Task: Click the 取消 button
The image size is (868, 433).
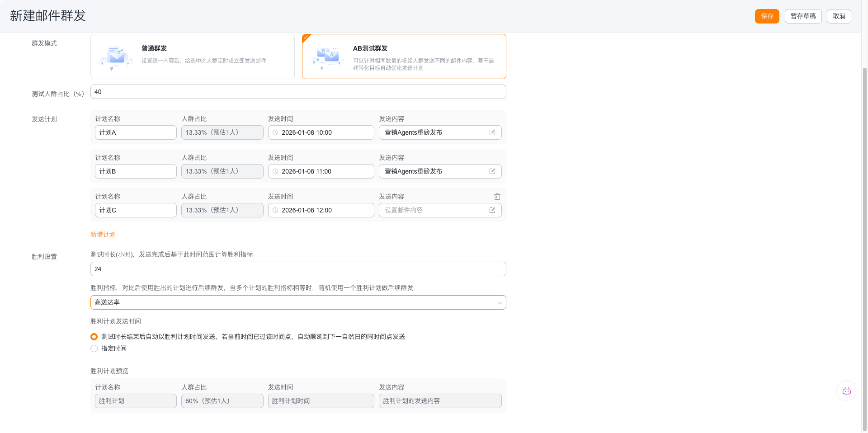Action: point(839,16)
